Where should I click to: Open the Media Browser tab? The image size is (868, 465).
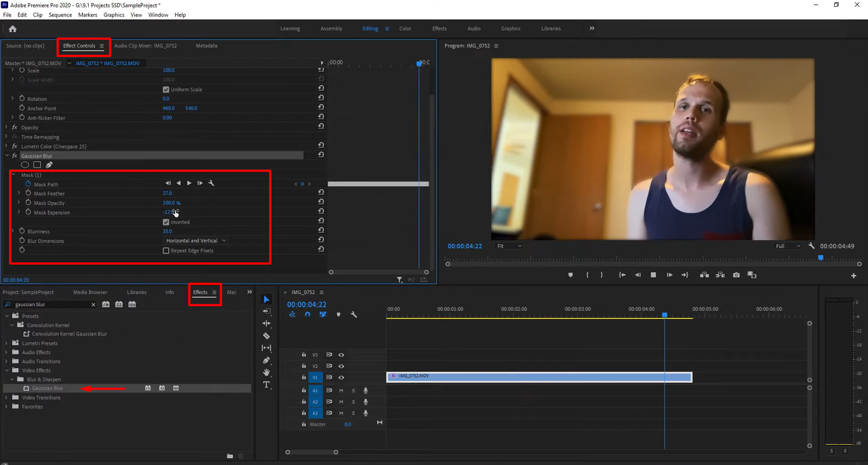[x=90, y=292]
